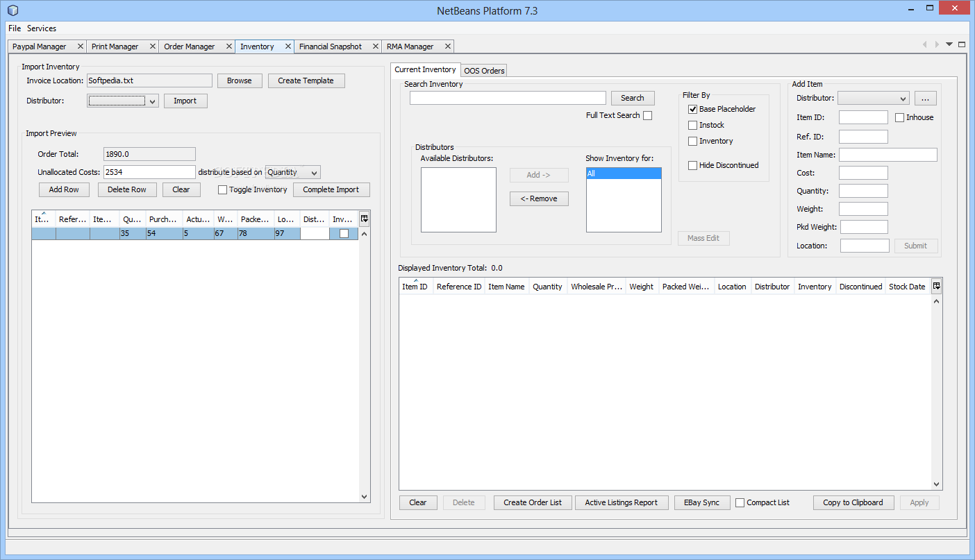Check the Inventory filter checkbox
The image size is (975, 560).
692,141
